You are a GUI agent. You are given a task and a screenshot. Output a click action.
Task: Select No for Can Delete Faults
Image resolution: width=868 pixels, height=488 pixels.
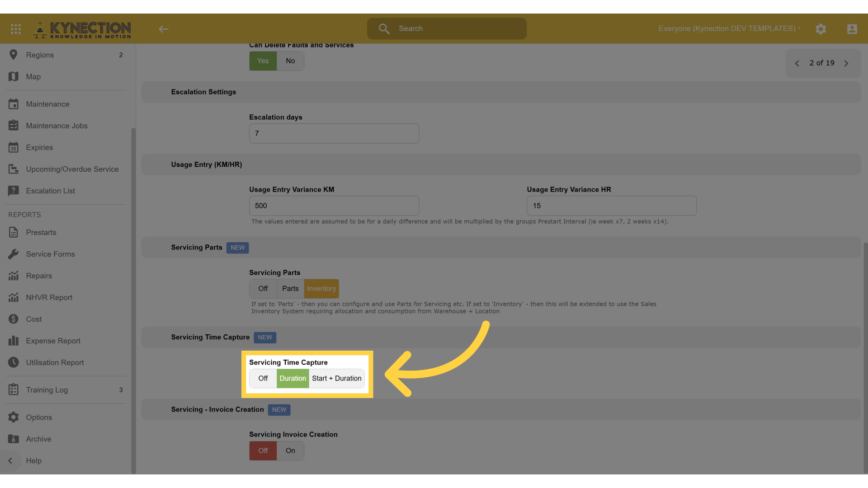290,61
